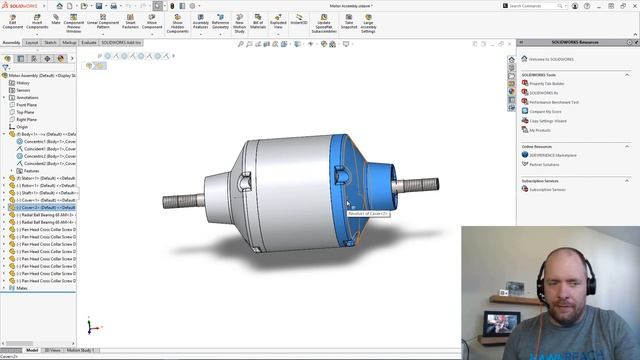Viewport: 640px width, 360px height.
Task: Switch to the Sketch ribbon tab
Action: pos(51,42)
